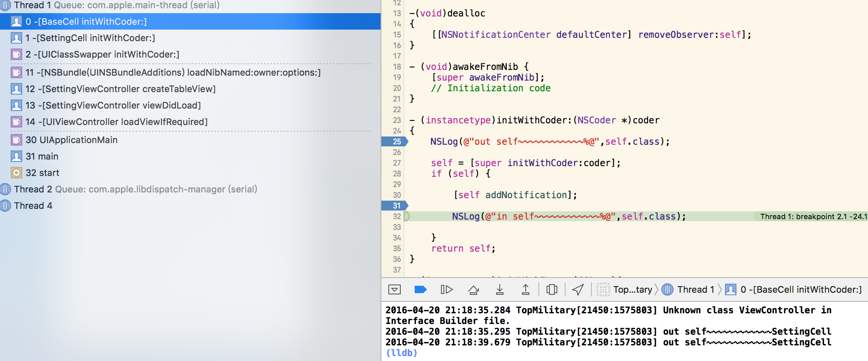This screenshot has width=868, height=361.
Task: Step into the function call
Action: [500, 289]
